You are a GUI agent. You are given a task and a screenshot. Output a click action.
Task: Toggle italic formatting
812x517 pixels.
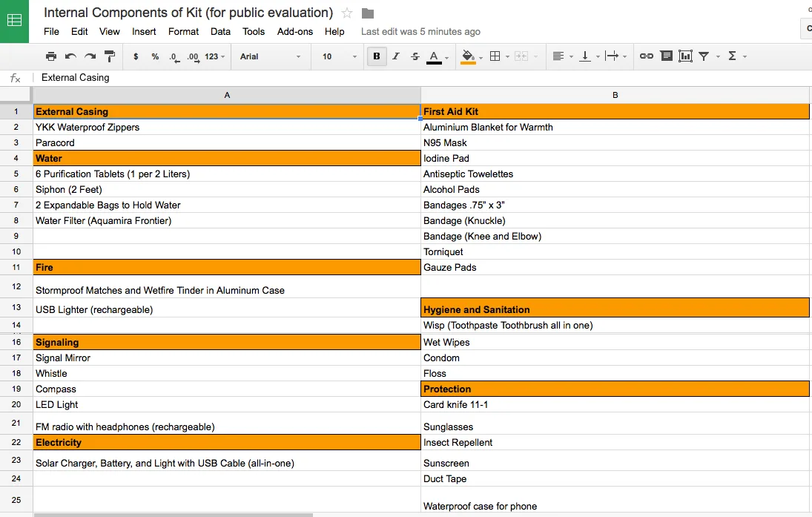(x=396, y=56)
